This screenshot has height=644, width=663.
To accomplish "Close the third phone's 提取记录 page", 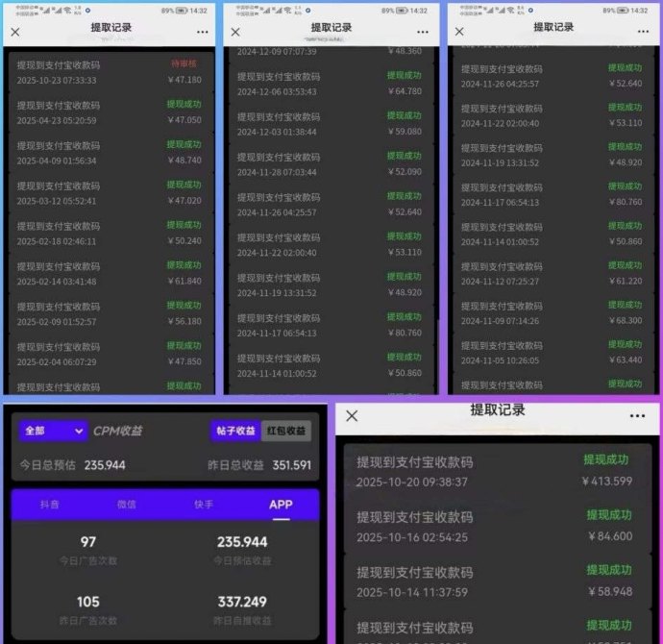I will (x=459, y=32).
